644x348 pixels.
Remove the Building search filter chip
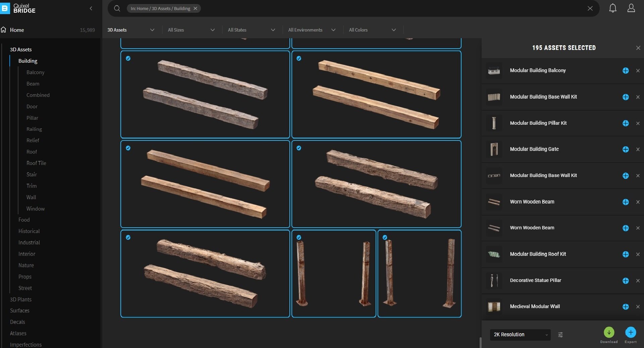pyautogui.click(x=195, y=8)
